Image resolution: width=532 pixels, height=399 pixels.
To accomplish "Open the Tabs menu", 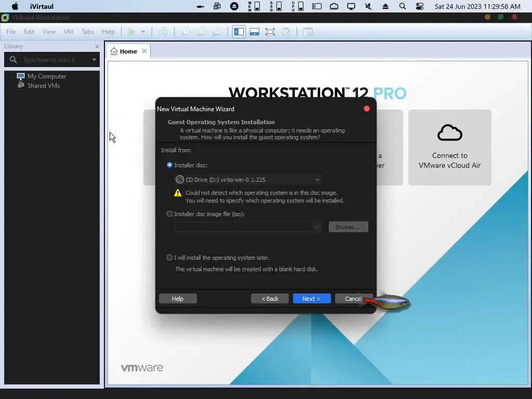I will 87,32.
